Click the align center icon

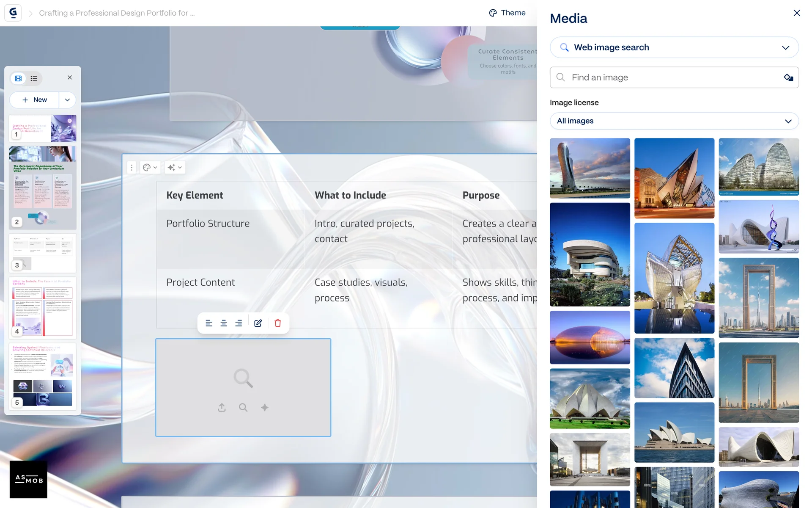point(224,323)
